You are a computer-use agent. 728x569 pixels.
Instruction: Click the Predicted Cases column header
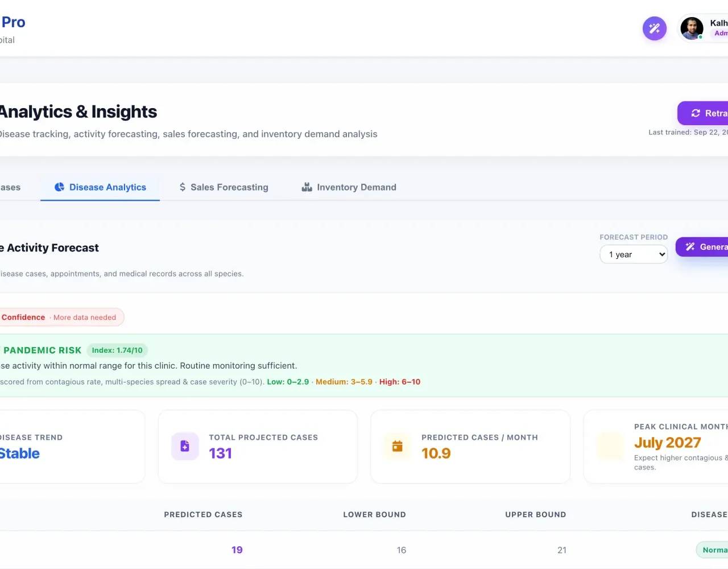pyautogui.click(x=203, y=514)
